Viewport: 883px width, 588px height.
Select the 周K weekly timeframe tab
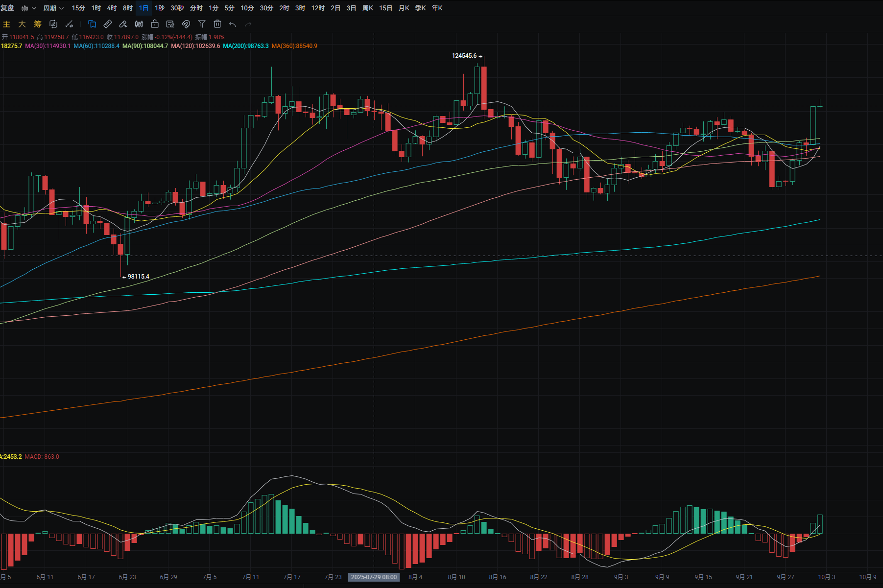click(367, 8)
